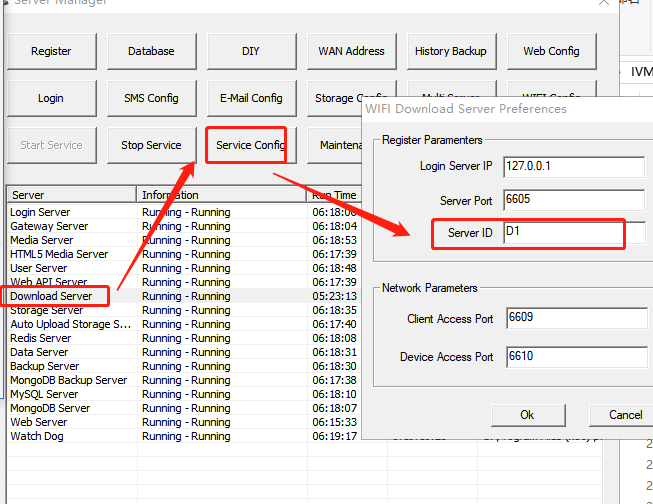
Task: Click the Server Port field with 6605
Action: [x=574, y=200]
